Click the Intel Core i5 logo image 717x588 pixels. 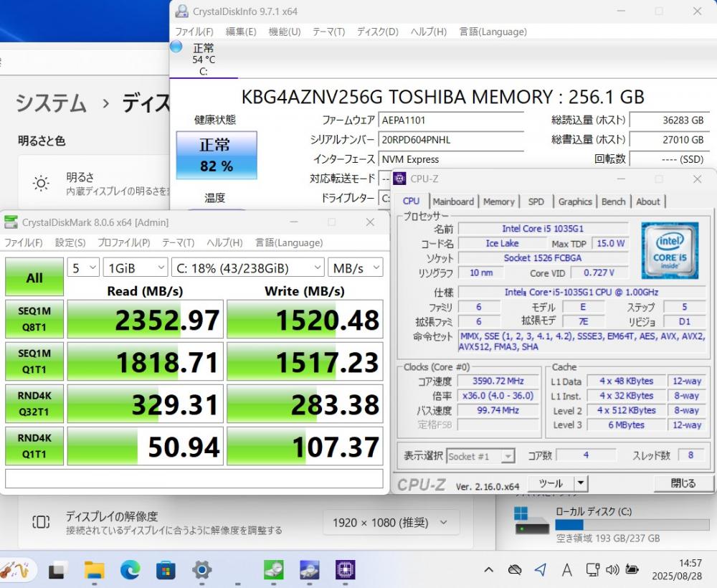click(x=670, y=250)
